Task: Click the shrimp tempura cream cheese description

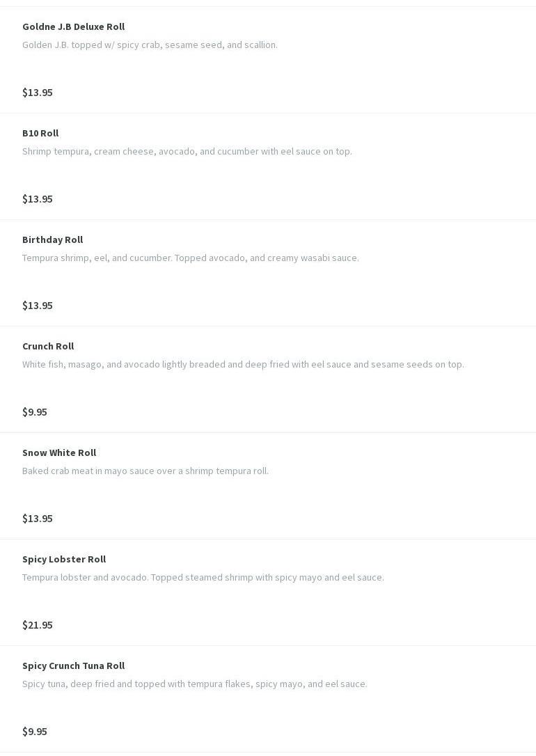Action: coord(187,151)
